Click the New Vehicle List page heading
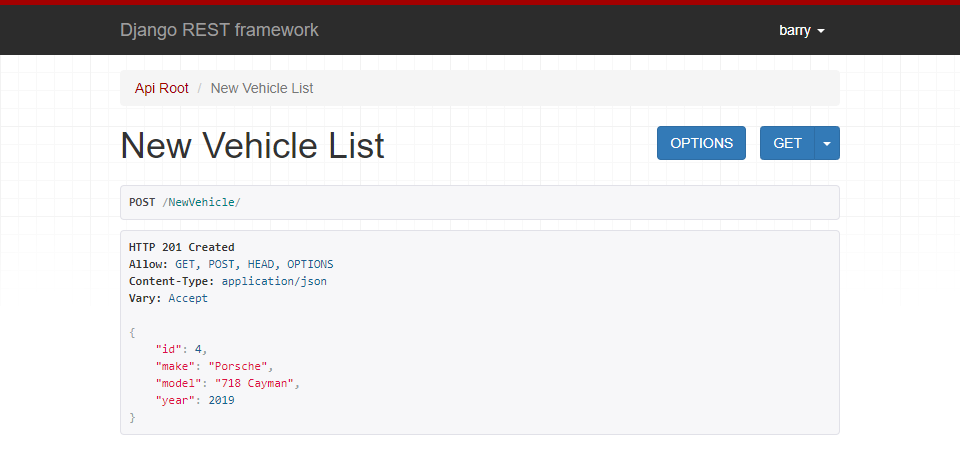 point(252,146)
